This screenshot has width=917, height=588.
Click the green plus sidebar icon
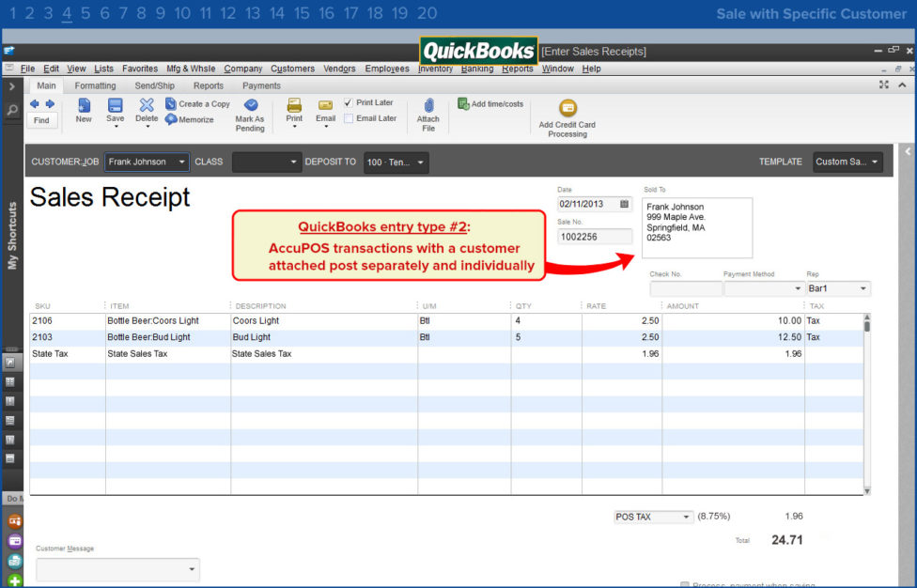click(14, 581)
